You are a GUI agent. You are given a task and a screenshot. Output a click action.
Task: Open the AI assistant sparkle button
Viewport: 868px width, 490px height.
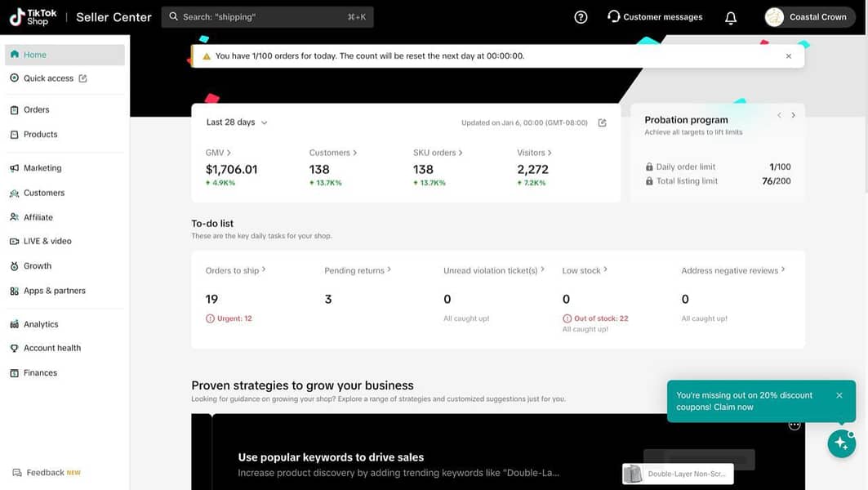click(841, 443)
